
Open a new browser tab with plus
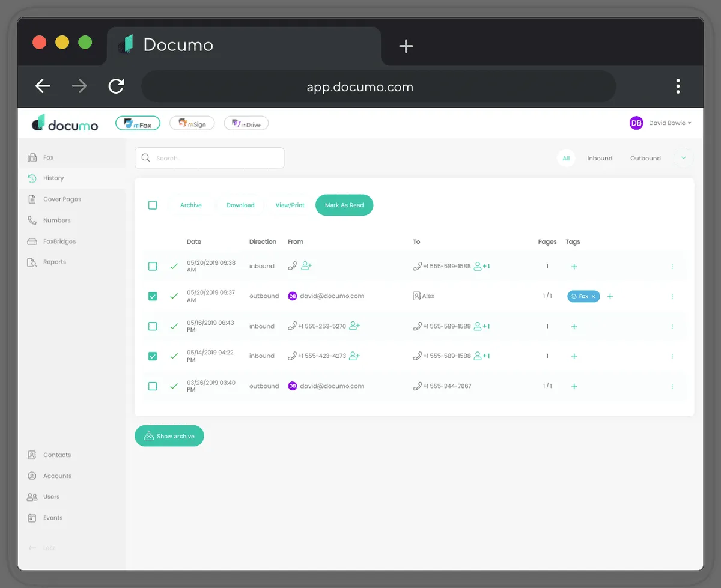click(406, 46)
